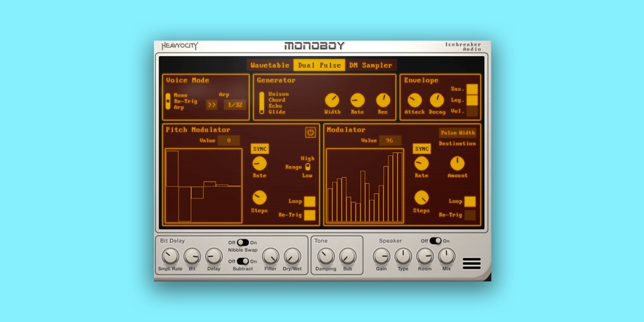Select the Glide generator label
Screen dimensions: 644x322
coord(277,111)
